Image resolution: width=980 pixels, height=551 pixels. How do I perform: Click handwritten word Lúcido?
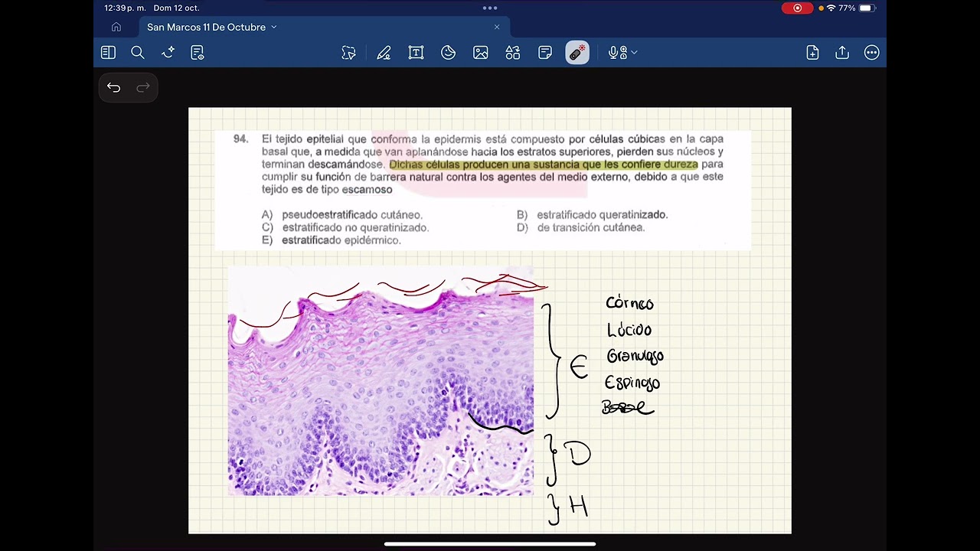(x=629, y=330)
